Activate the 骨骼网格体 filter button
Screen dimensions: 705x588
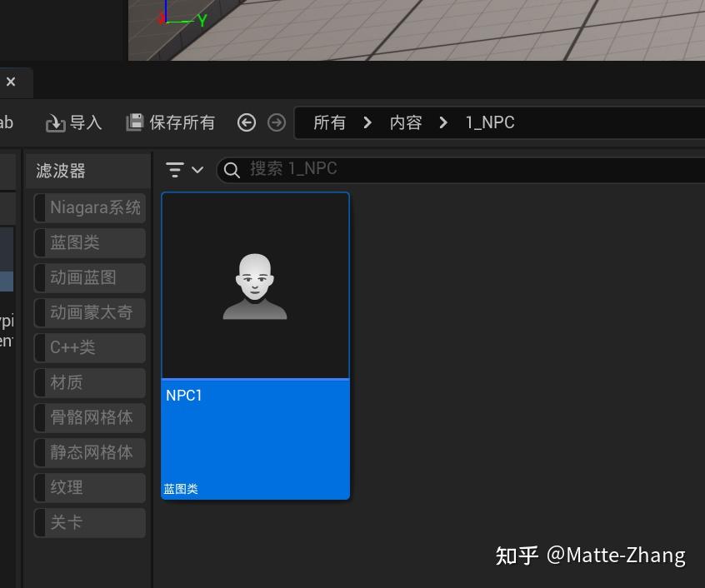pyautogui.click(x=89, y=417)
